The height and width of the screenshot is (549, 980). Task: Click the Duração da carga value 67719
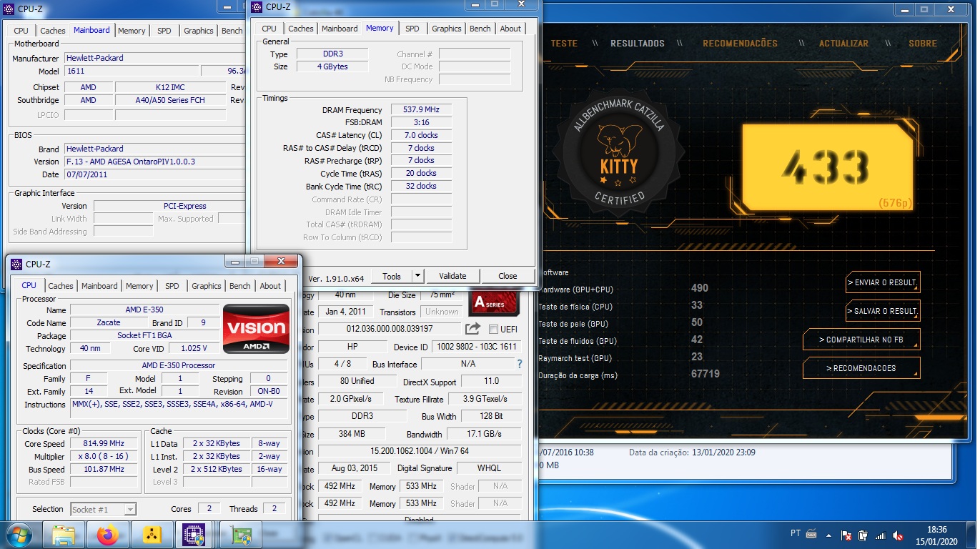(705, 374)
